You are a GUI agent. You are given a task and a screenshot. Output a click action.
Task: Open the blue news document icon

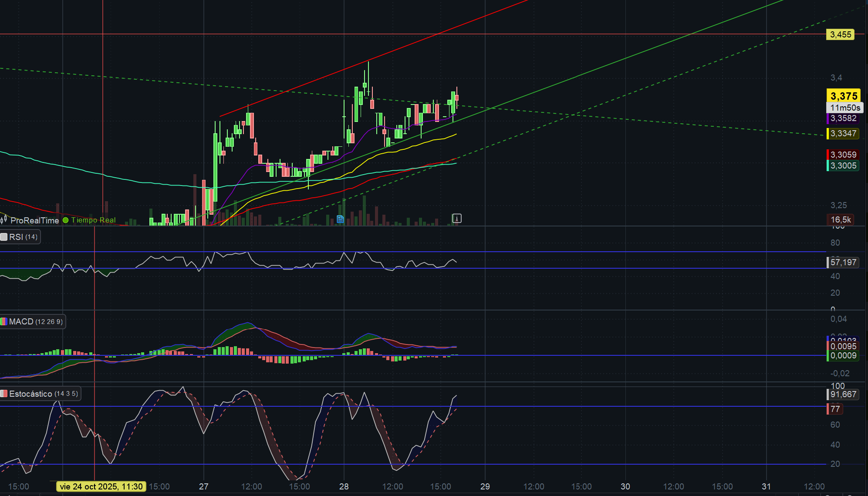pyautogui.click(x=340, y=219)
